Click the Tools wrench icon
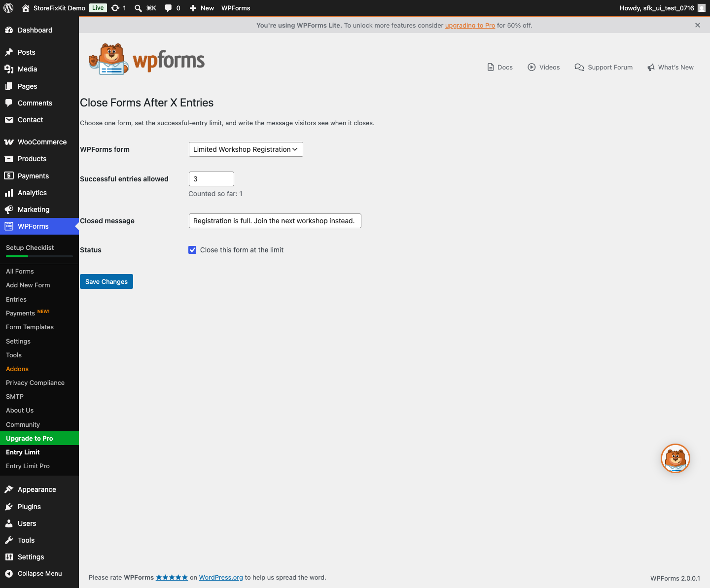The height and width of the screenshot is (588, 710). click(9, 540)
